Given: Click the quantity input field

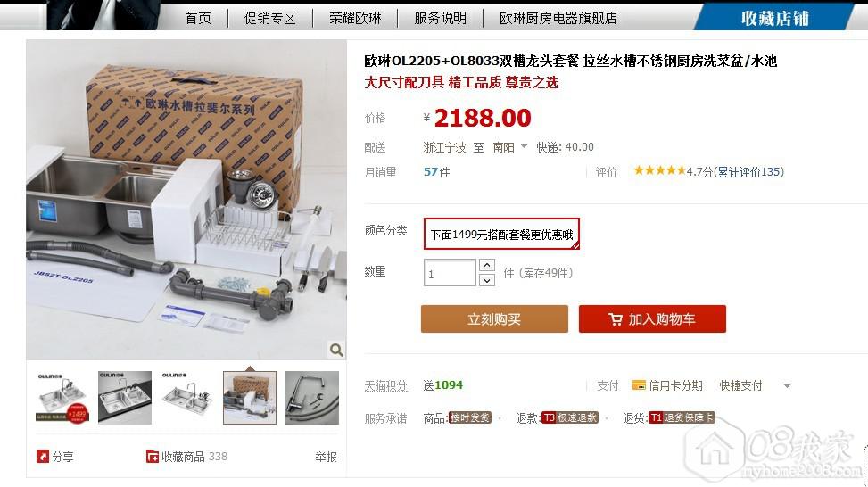Looking at the screenshot, I should coord(450,273).
